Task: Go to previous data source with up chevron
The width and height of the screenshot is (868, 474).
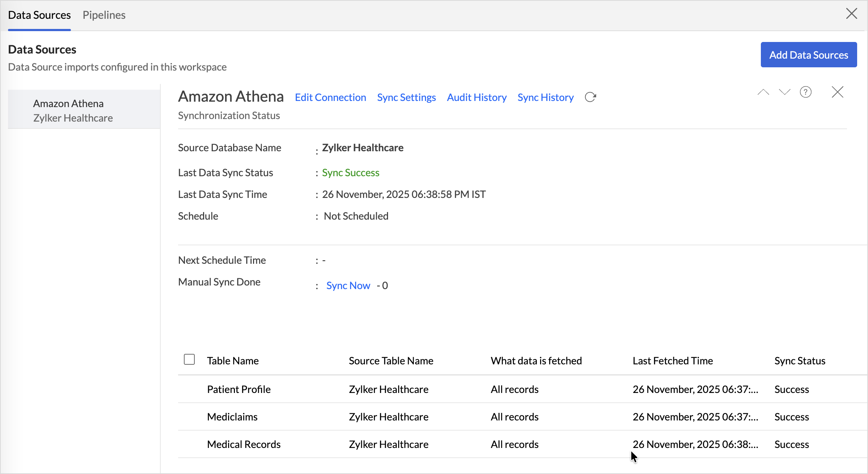Action: coord(763,92)
